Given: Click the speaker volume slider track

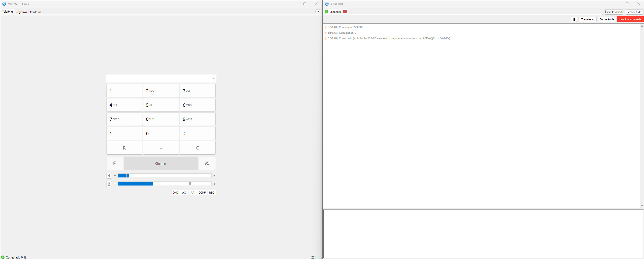Looking at the screenshot, I should click(164, 176).
